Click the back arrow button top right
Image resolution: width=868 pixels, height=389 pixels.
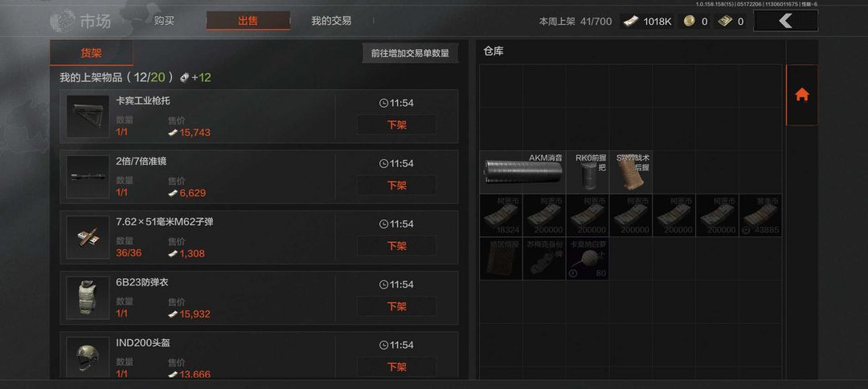pyautogui.click(x=785, y=21)
